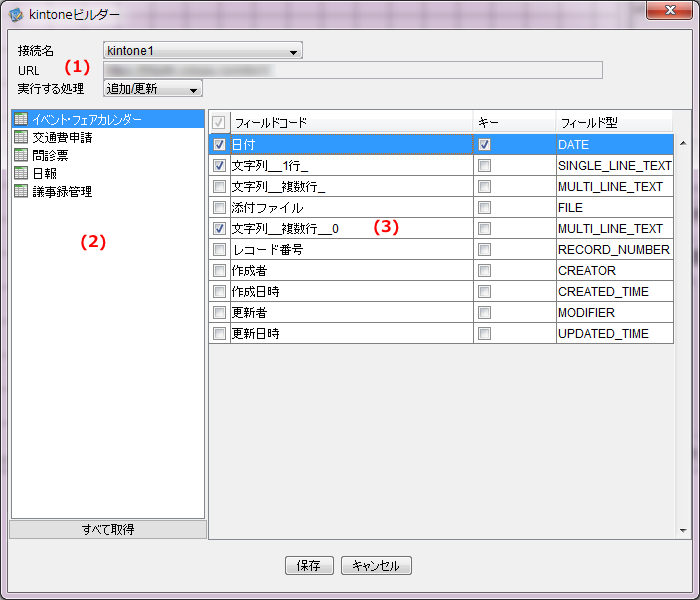The height and width of the screenshot is (600, 700).
Task: Enable key checkbox for 文字列__複数行_ row
Action: point(484,186)
